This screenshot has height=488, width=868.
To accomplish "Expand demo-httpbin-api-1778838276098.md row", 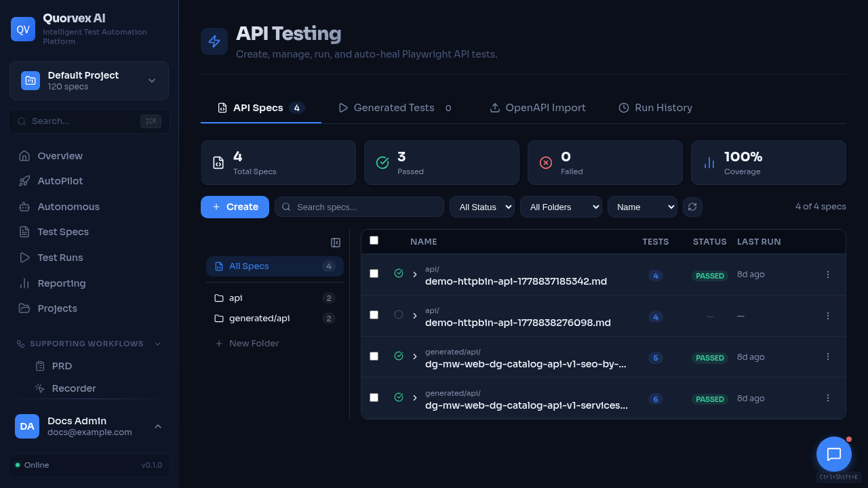I will point(414,316).
